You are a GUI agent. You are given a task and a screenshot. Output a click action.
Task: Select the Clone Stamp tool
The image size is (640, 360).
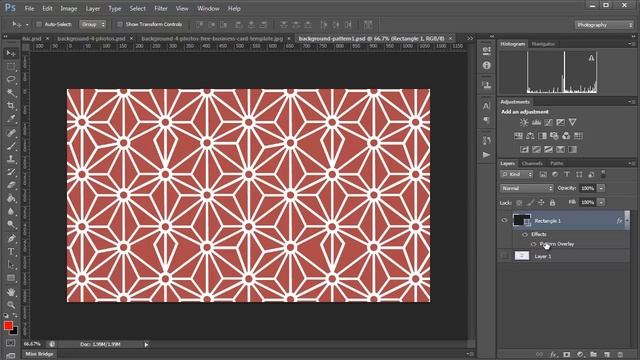pyautogui.click(x=11, y=159)
